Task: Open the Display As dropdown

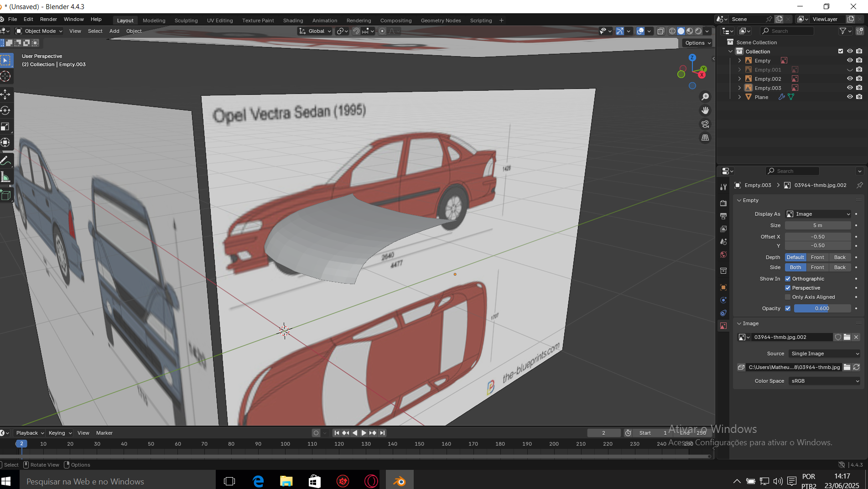Action: 818,214
